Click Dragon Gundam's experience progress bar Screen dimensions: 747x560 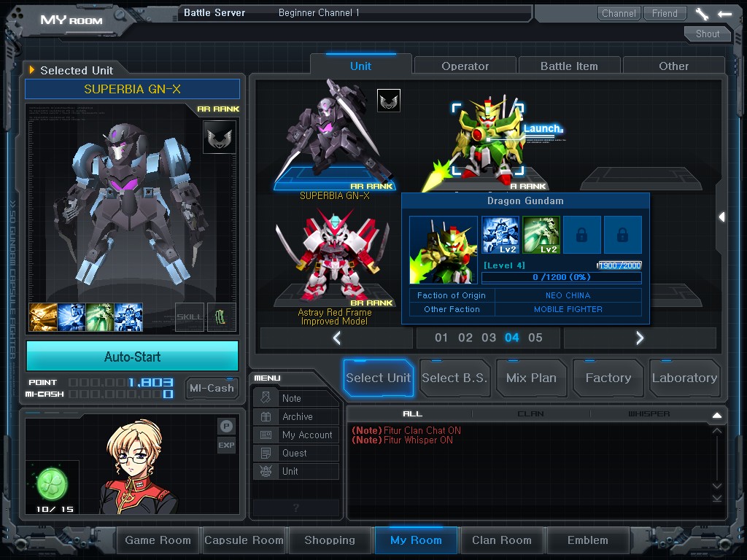point(561,278)
